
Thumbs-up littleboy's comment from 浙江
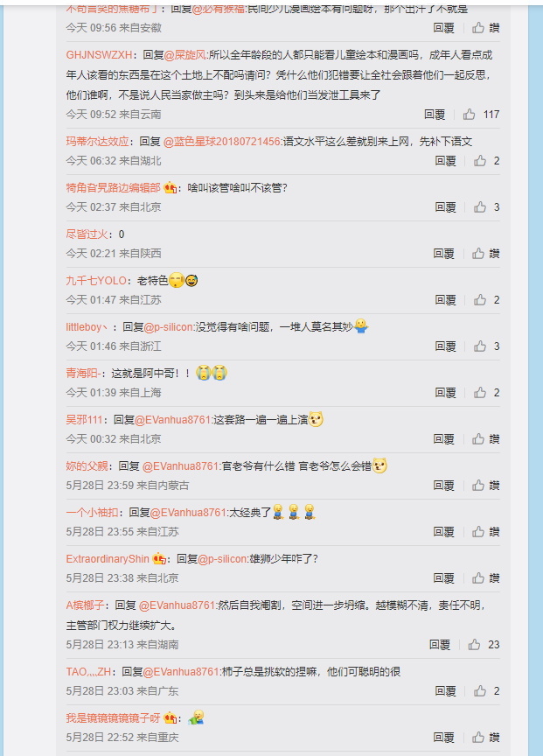pyautogui.click(x=479, y=346)
